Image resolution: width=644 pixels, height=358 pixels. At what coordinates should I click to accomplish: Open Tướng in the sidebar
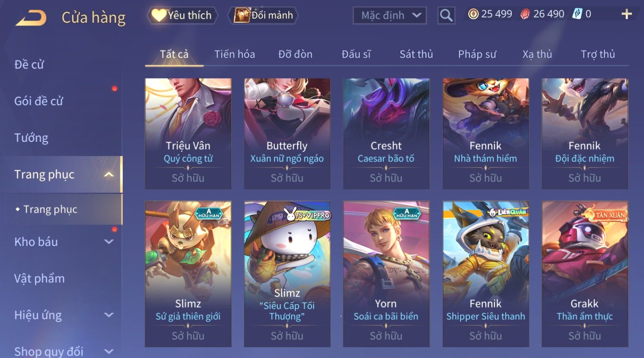(x=31, y=138)
